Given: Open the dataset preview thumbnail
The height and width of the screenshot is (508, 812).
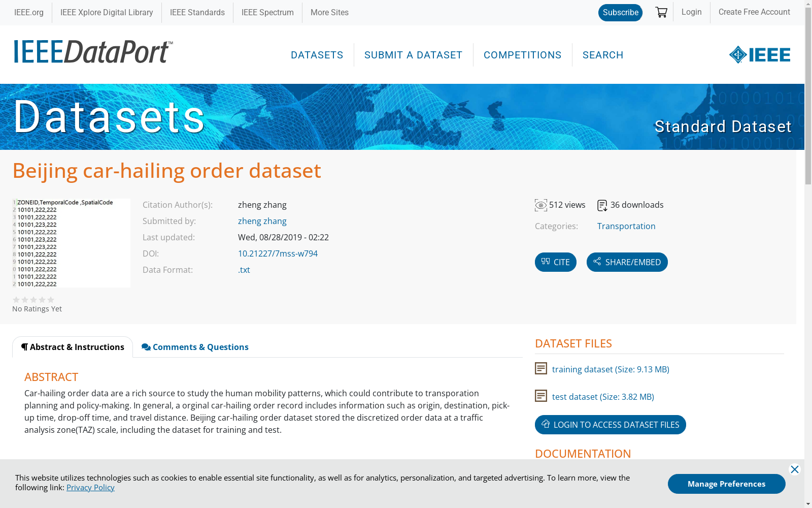Looking at the screenshot, I should pyautogui.click(x=71, y=243).
